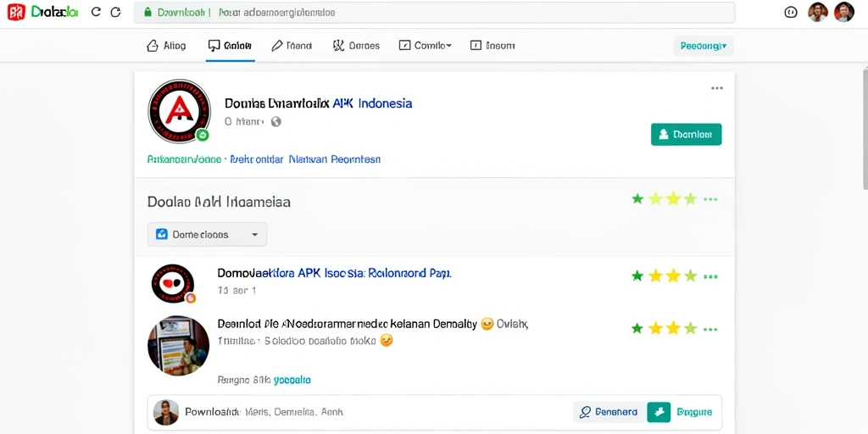
Task: Open the three dots in the second post row
Action: click(710, 330)
